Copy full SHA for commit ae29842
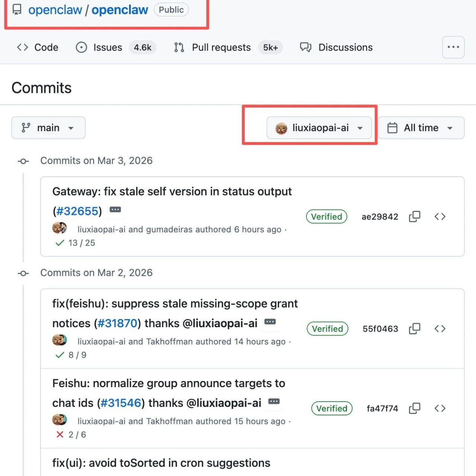Viewport: 476px width, 476px height. (x=414, y=216)
